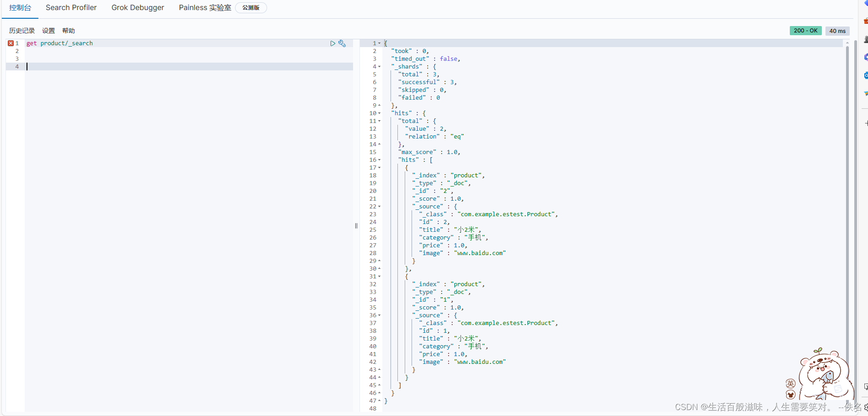Image resolution: width=868 pixels, height=416 pixels.
Task: Collapse the hits object on line 10
Action: [x=380, y=113]
